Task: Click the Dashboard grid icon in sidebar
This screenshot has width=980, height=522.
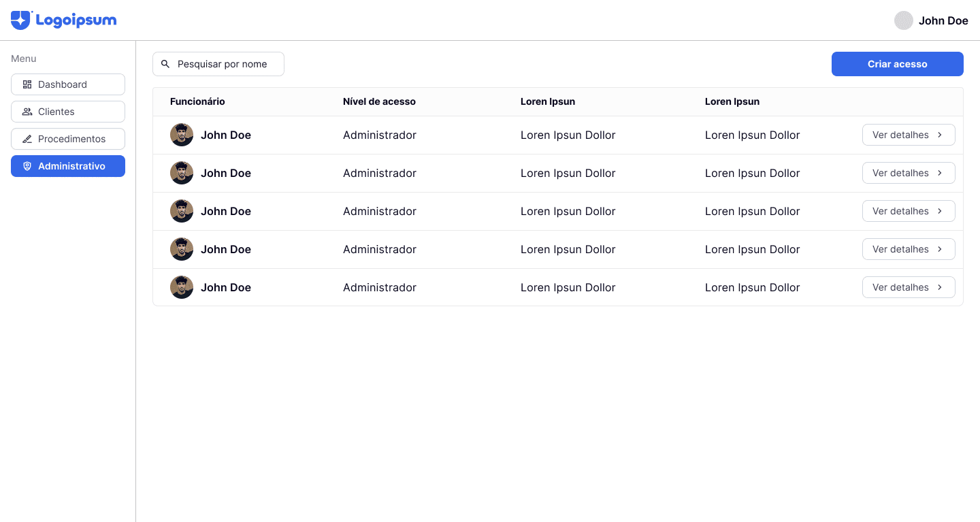Action: [x=27, y=84]
